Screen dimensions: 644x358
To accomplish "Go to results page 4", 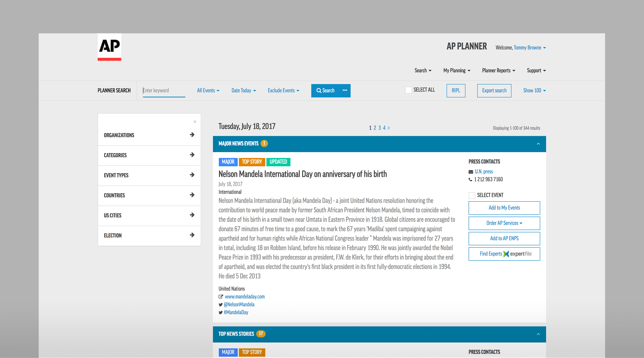I will pos(384,128).
